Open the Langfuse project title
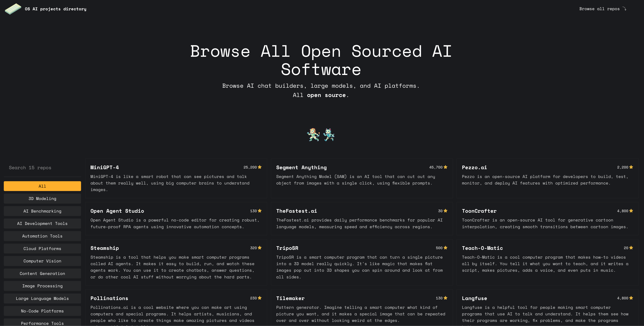 pos(474,298)
